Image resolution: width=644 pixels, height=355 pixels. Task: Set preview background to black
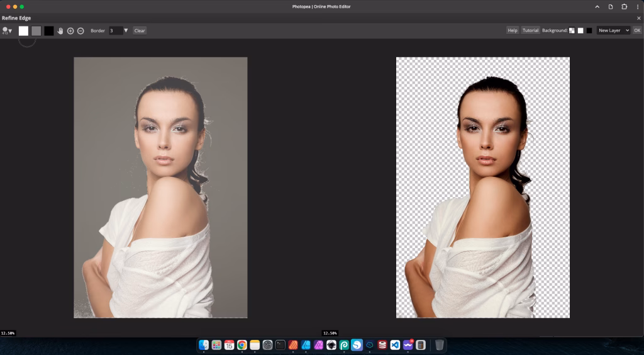(x=589, y=30)
